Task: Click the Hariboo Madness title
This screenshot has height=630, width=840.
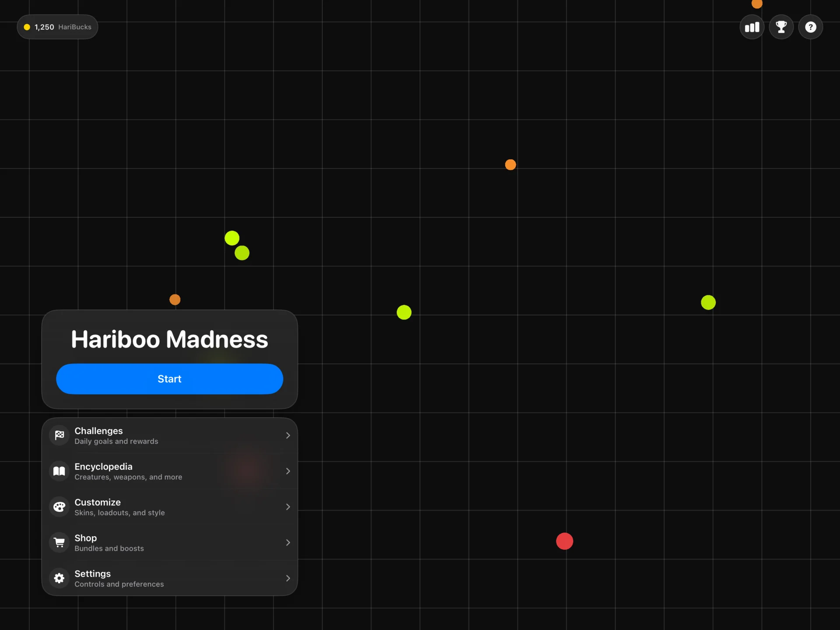Action: pyautogui.click(x=169, y=339)
